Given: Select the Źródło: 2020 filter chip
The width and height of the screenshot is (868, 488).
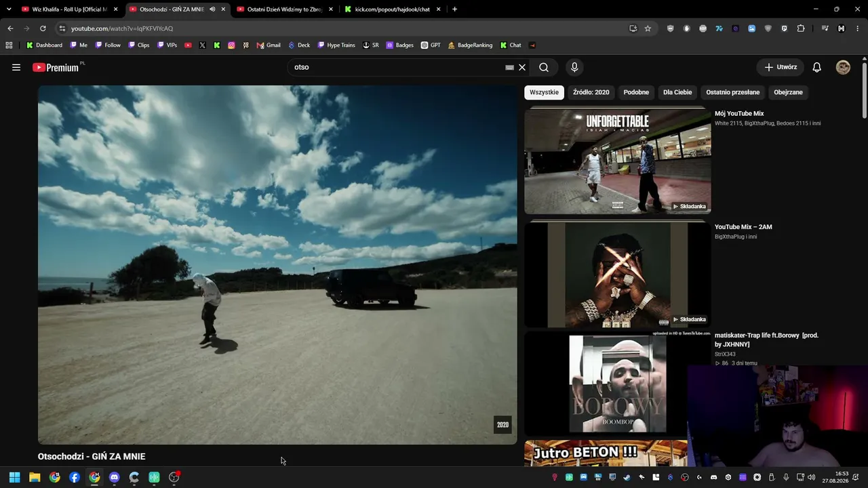Looking at the screenshot, I should tap(591, 92).
